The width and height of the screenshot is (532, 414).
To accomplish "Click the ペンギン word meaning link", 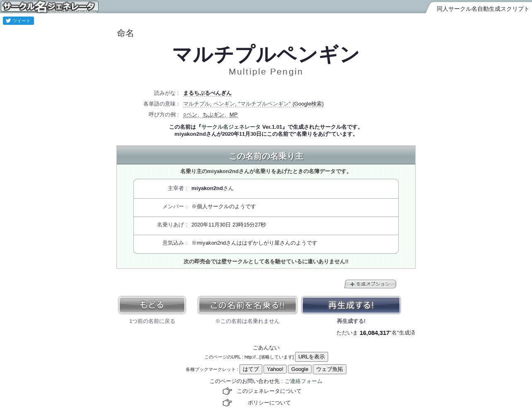I will coord(224,104).
